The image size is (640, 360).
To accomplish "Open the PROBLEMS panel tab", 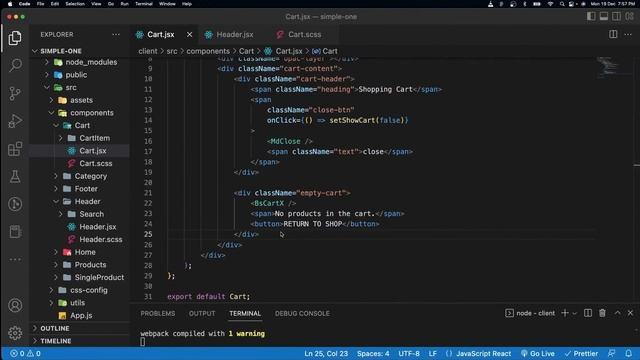I will (x=158, y=313).
